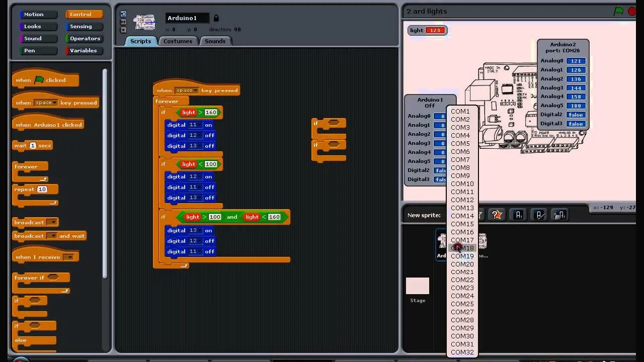The image size is (644, 362).
Task: Click the green flag to start scripts
Action: pyautogui.click(x=619, y=11)
